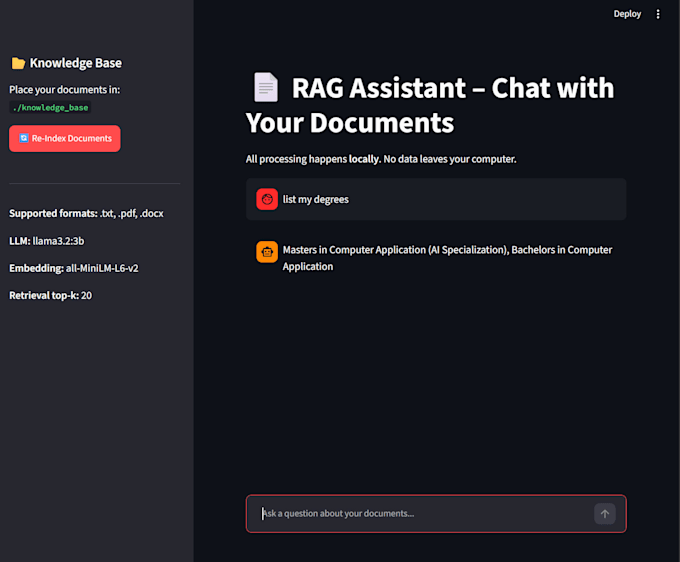Click 'Place your documents in:' text
This screenshot has width=680, height=562.
point(65,90)
